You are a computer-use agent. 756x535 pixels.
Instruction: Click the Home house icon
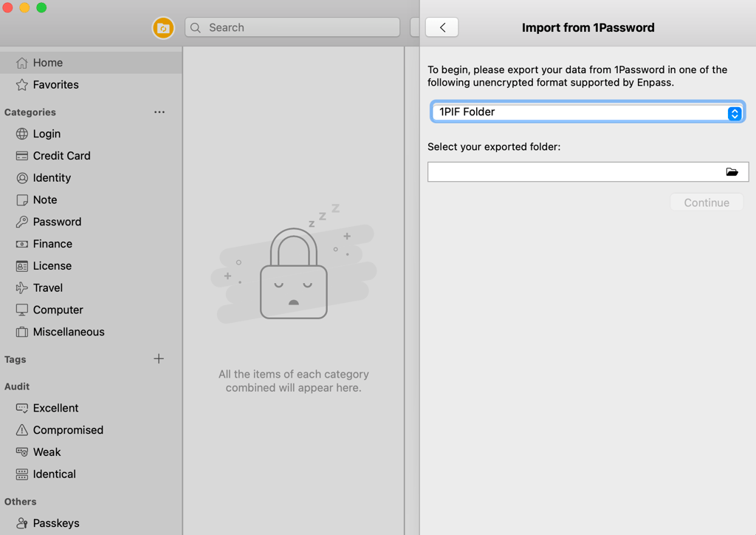point(21,63)
